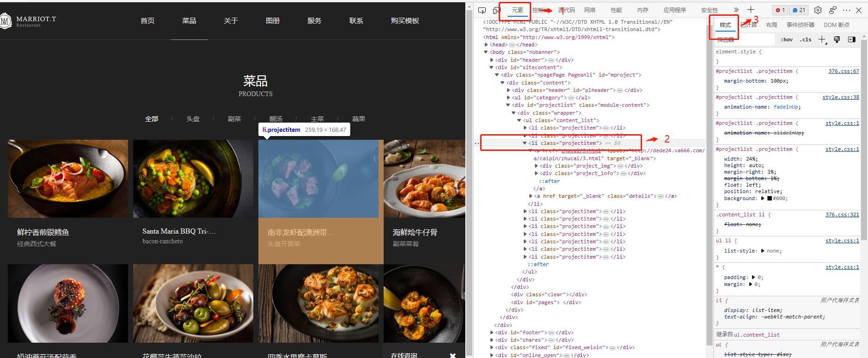Click the plus icon to add a DevTools tool
Screen dimensions: 868x358
click(x=751, y=10)
